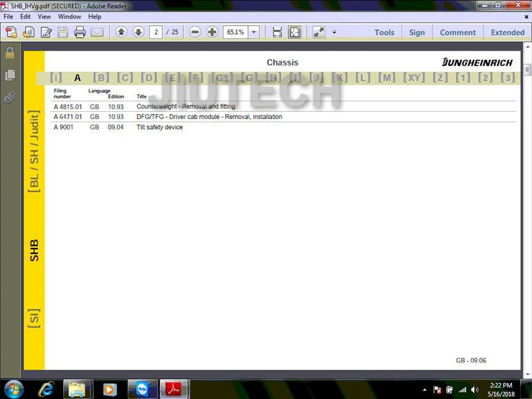The height and width of the screenshot is (399, 532).
Task: Click the Adobe Reader taskbar button
Action: (174, 389)
